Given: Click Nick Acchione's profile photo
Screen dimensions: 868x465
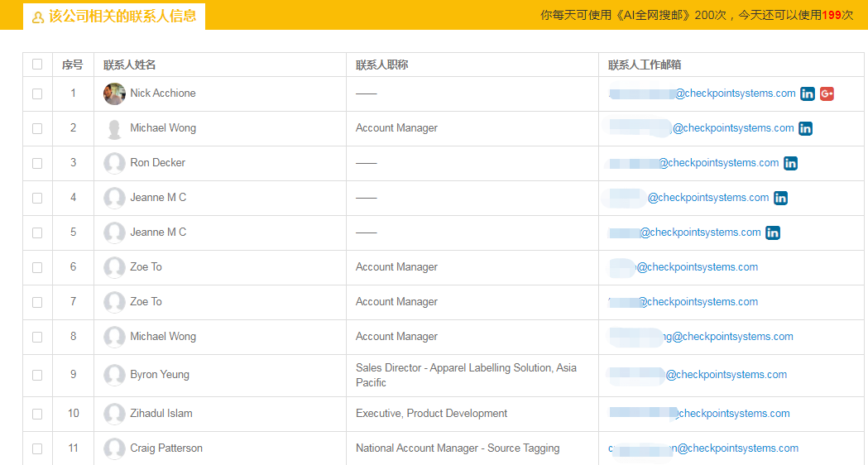Looking at the screenshot, I should [114, 93].
